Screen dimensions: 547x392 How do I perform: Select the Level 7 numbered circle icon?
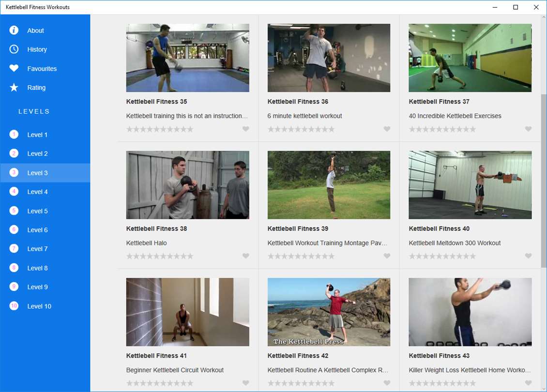tap(14, 249)
